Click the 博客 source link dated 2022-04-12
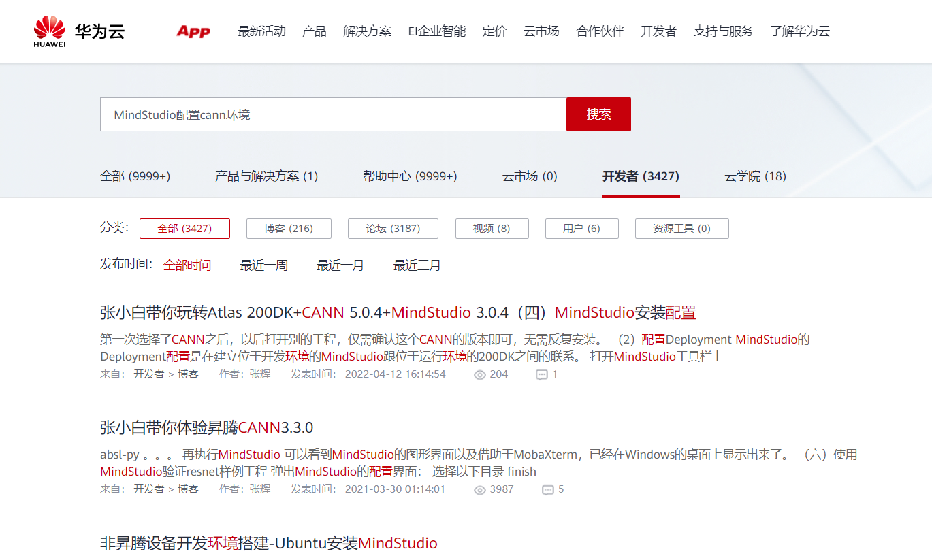 [188, 374]
